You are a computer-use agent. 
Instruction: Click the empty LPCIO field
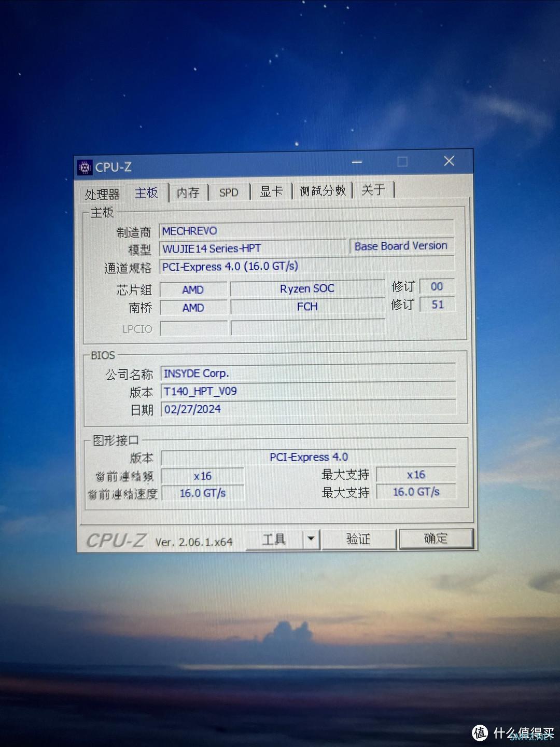coord(194,328)
